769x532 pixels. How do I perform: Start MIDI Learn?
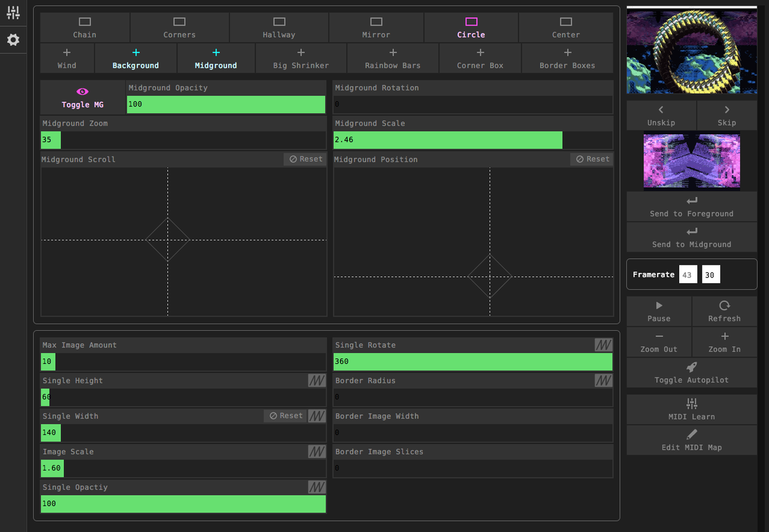pos(691,409)
